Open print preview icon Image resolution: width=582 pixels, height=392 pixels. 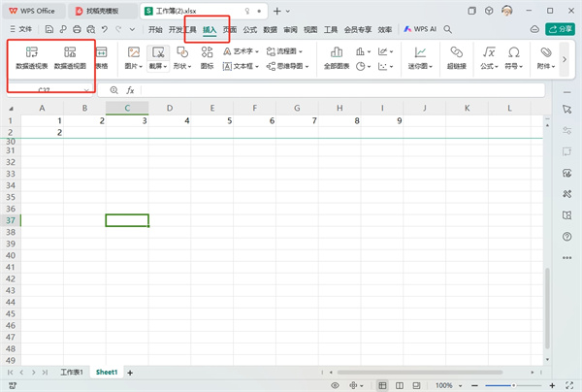pyautogui.click(x=90, y=29)
